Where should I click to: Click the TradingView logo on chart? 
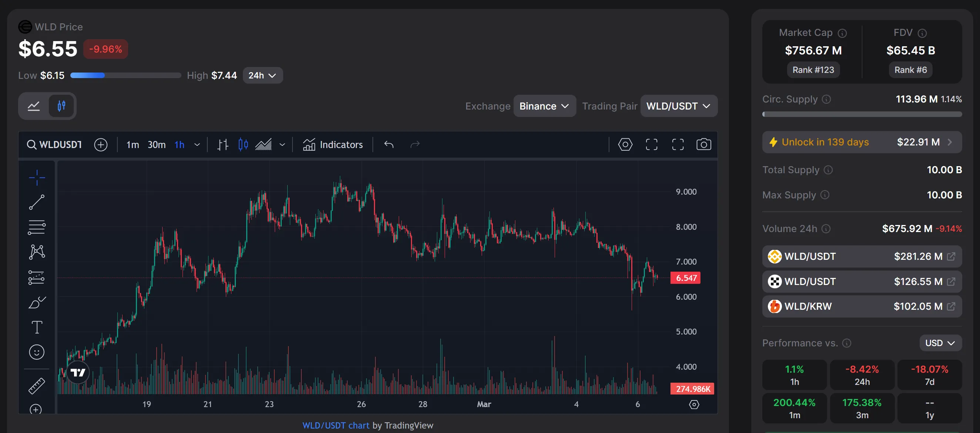click(78, 373)
